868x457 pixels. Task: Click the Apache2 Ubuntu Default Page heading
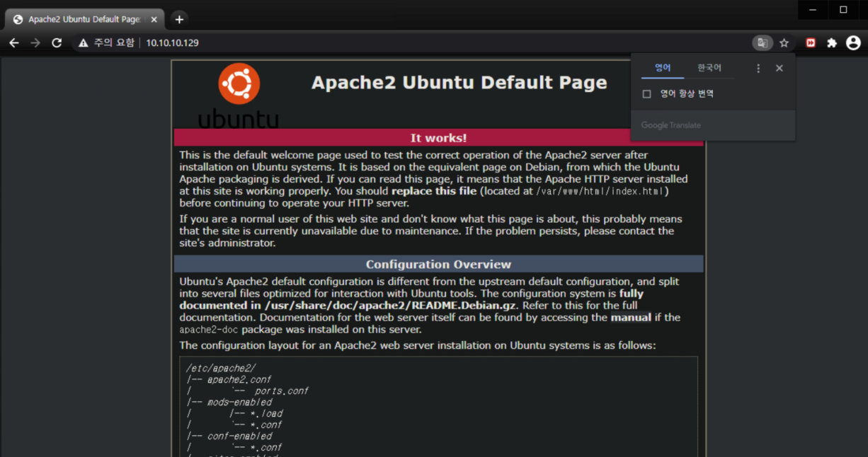459,83
